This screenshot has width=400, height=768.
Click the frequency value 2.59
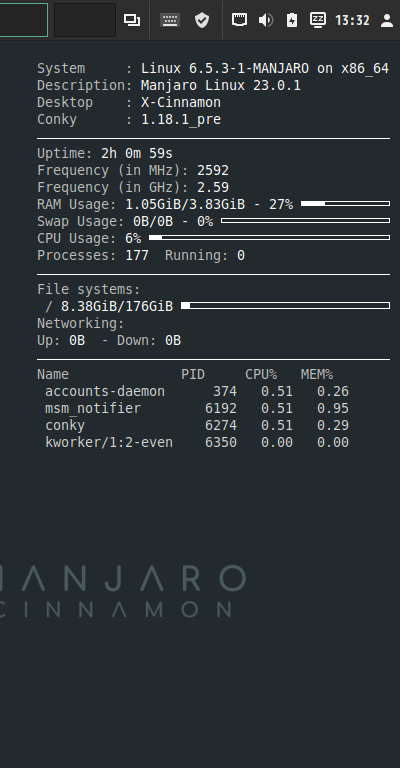click(213, 188)
